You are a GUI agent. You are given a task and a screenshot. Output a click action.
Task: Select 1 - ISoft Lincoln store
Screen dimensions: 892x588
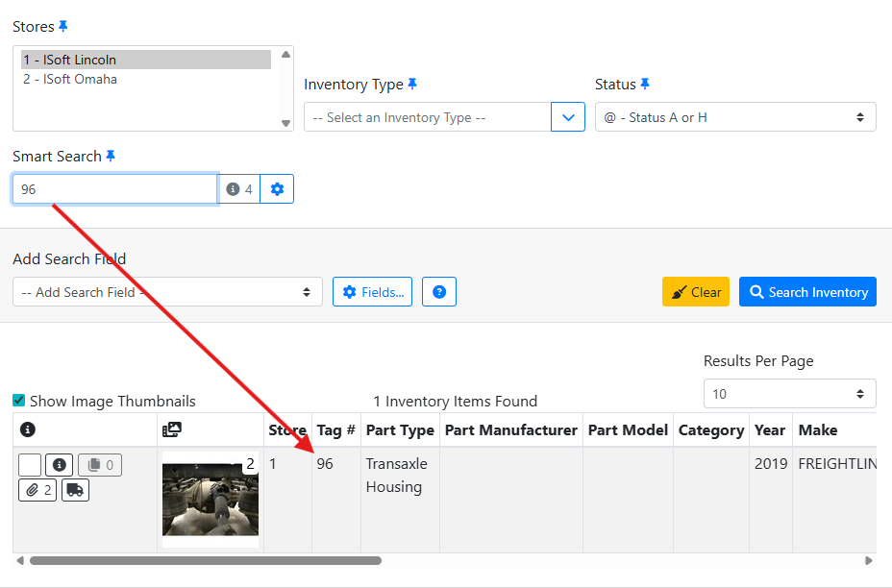[x=70, y=60]
